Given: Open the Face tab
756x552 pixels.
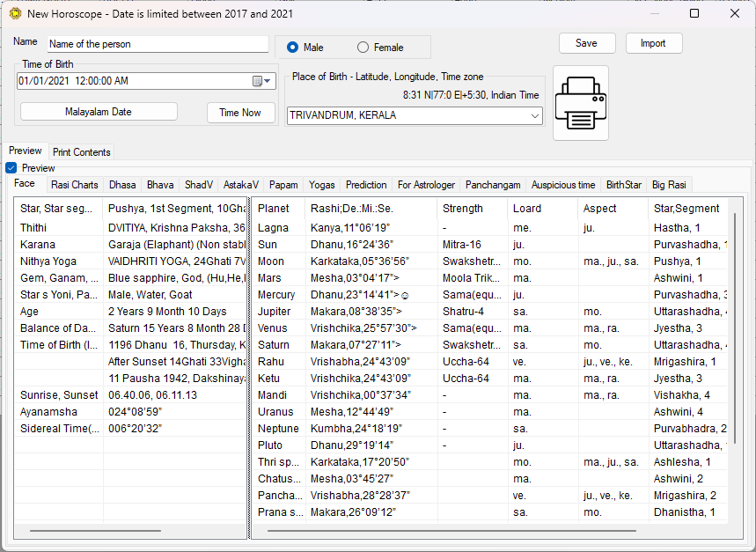Looking at the screenshot, I should point(25,184).
